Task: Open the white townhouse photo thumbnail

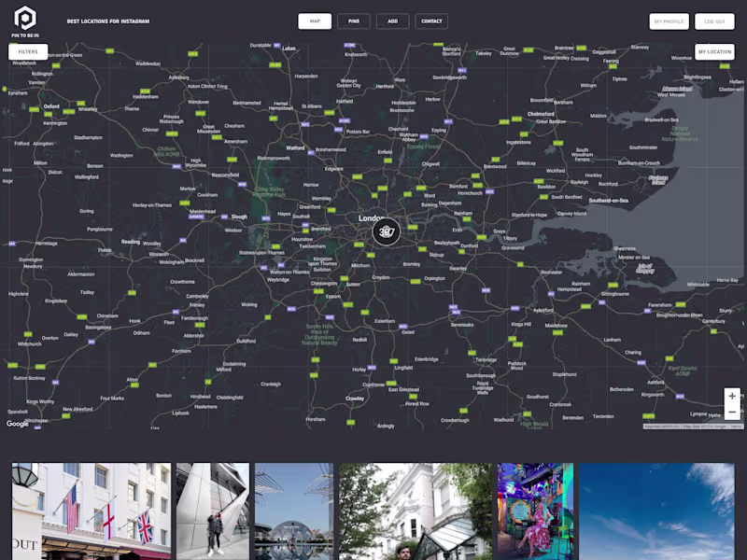Action: pyautogui.click(x=416, y=511)
